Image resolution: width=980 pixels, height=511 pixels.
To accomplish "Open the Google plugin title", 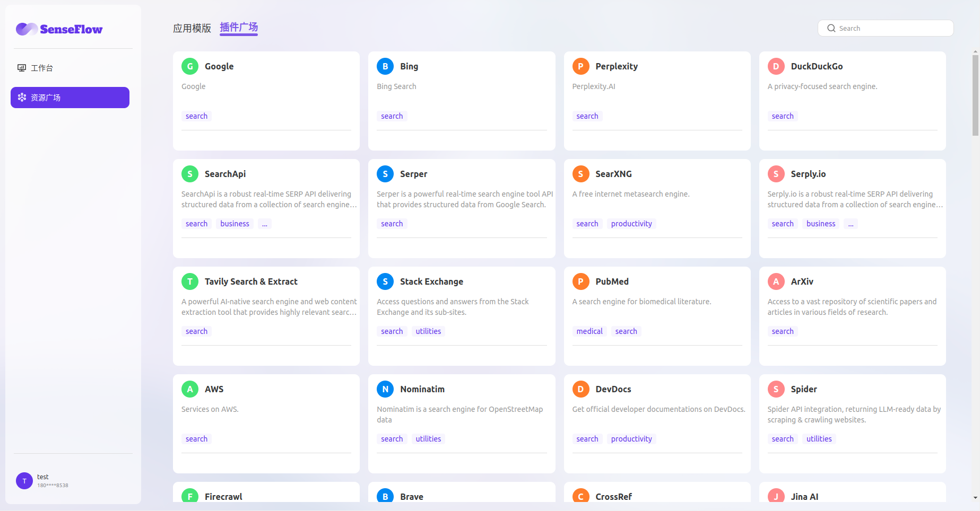I will pyautogui.click(x=219, y=66).
